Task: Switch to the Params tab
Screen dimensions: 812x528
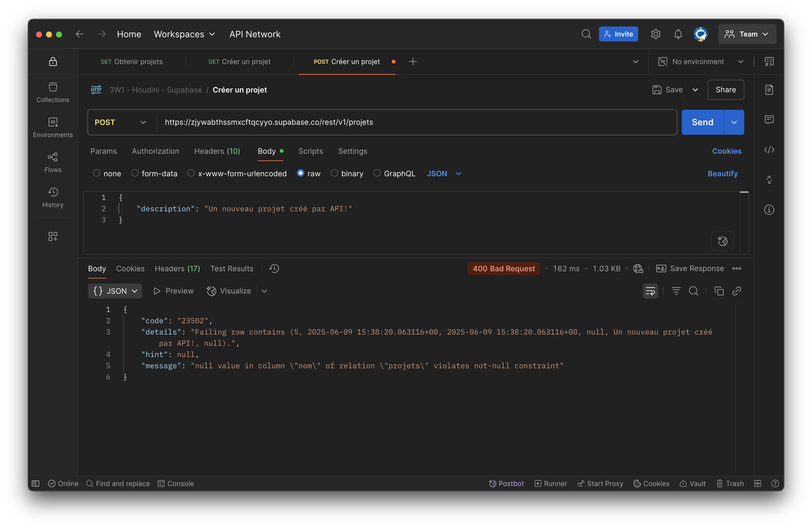Action: click(103, 151)
